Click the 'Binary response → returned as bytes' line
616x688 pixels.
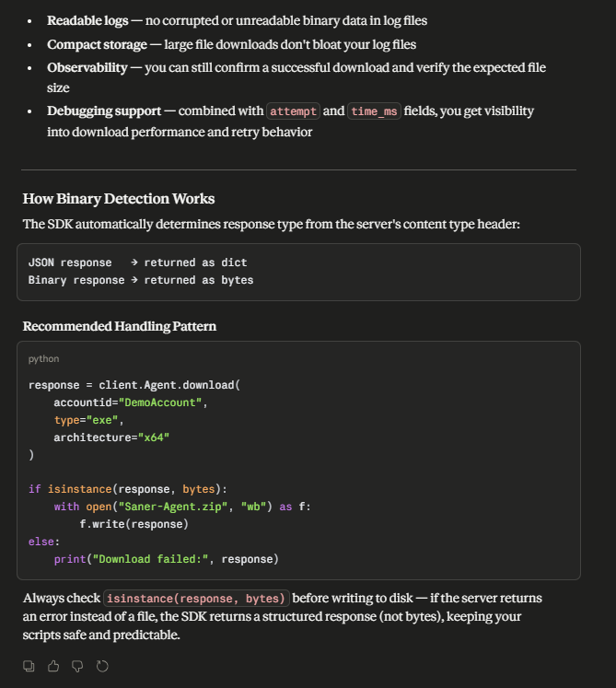[x=141, y=280]
